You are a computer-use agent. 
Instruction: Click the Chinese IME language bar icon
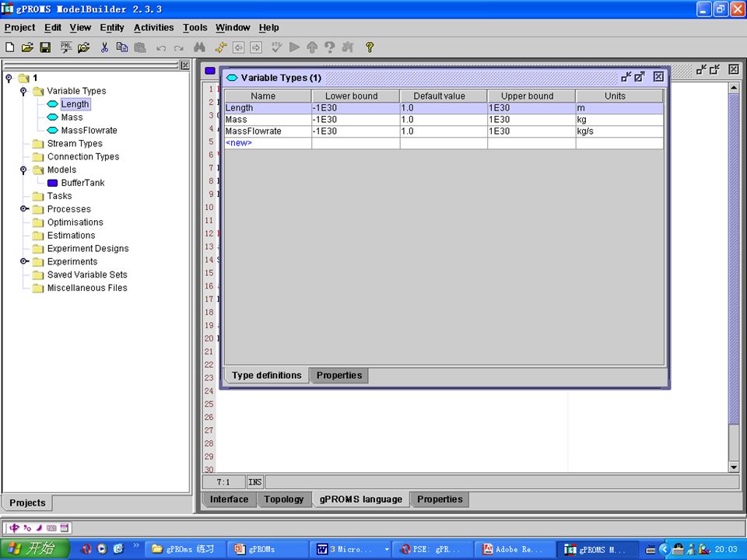click(x=14, y=527)
